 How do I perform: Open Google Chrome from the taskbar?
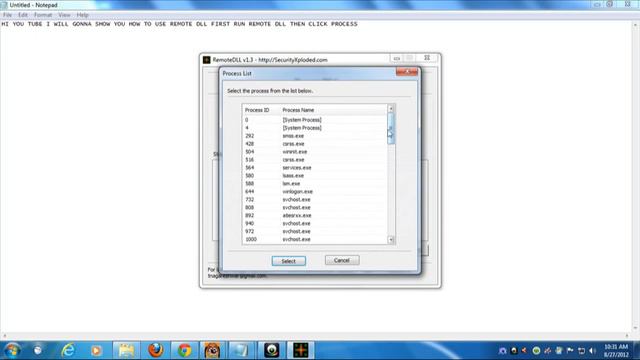click(184, 350)
